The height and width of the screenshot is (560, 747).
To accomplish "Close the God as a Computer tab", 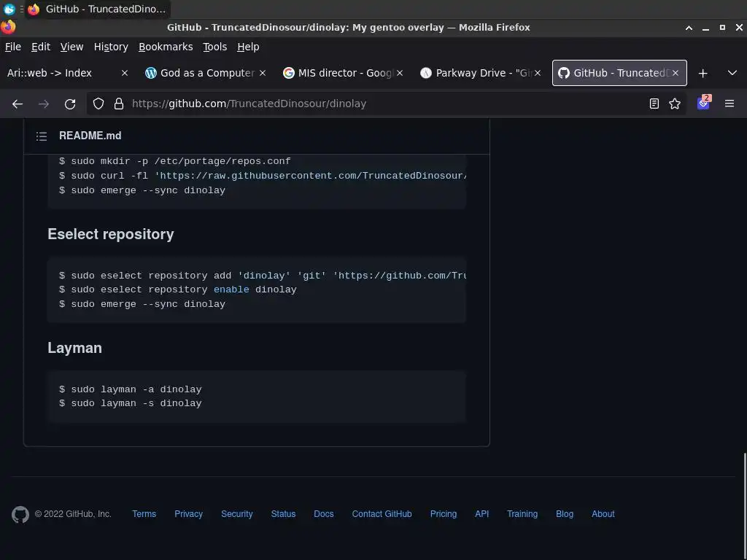I will (x=263, y=74).
